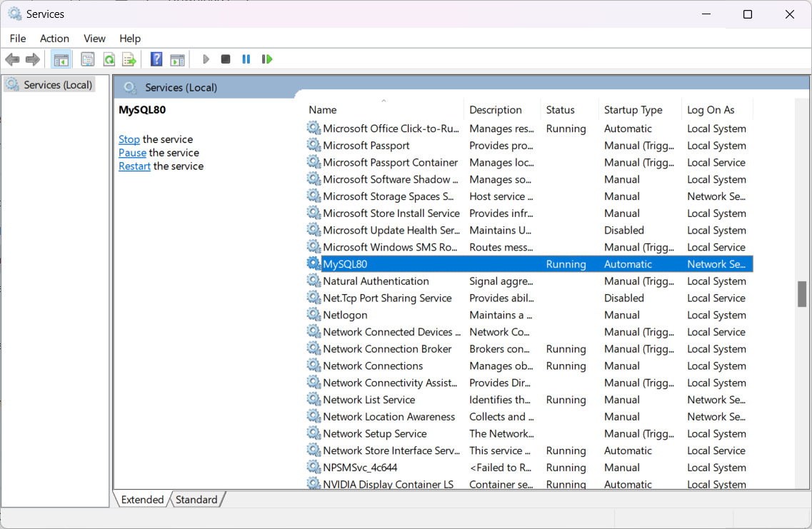Show service Properties using the properties toolbar icon
The height and width of the screenshot is (529, 812).
(x=87, y=59)
